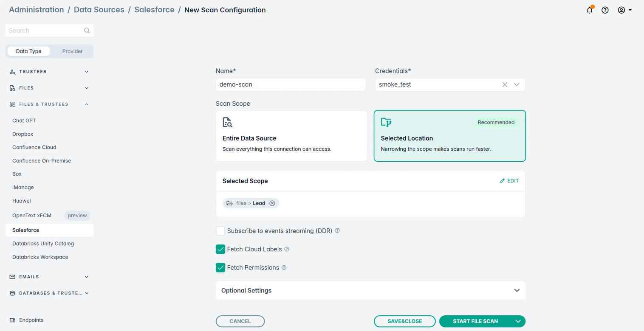The height and width of the screenshot is (331, 644).
Task: Go to Data Sources breadcrumb
Action: point(99,10)
